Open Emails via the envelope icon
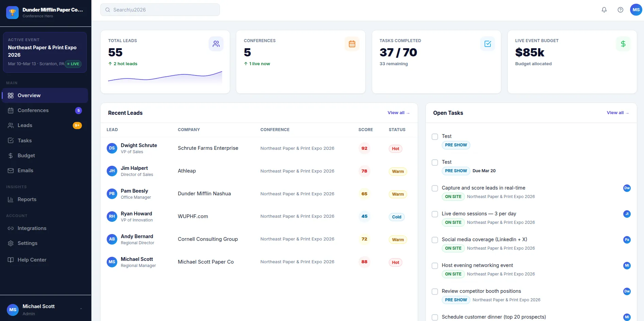 coord(11,170)
